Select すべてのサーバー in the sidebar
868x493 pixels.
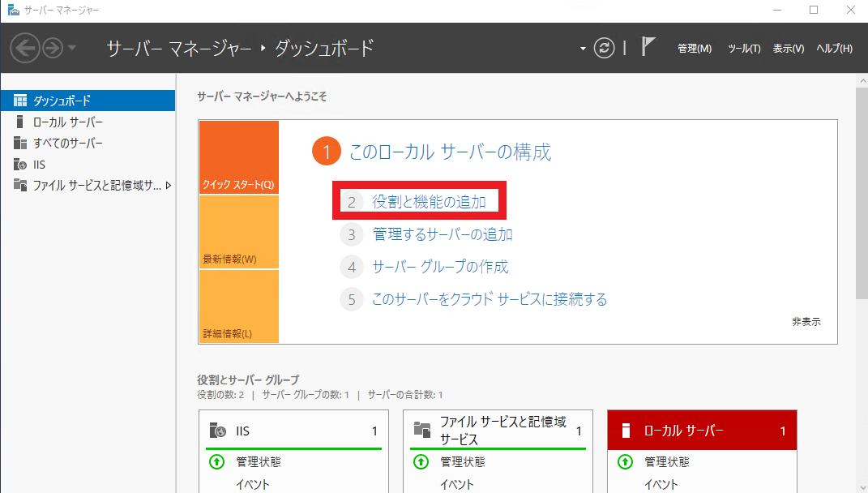click(88, 143)
